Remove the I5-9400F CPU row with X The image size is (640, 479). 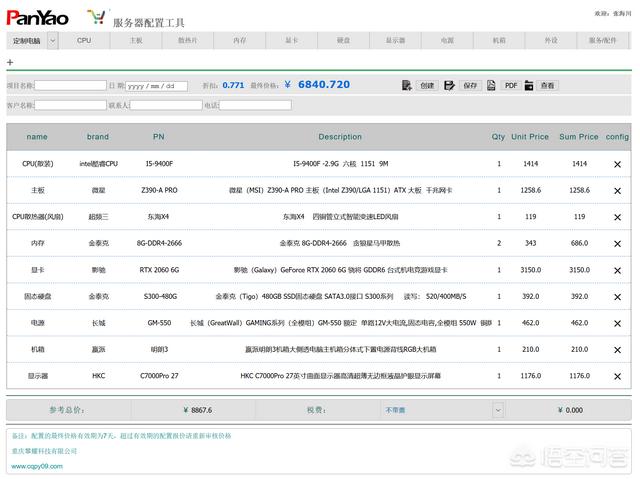pyautogui.click(x=617, y=164)
